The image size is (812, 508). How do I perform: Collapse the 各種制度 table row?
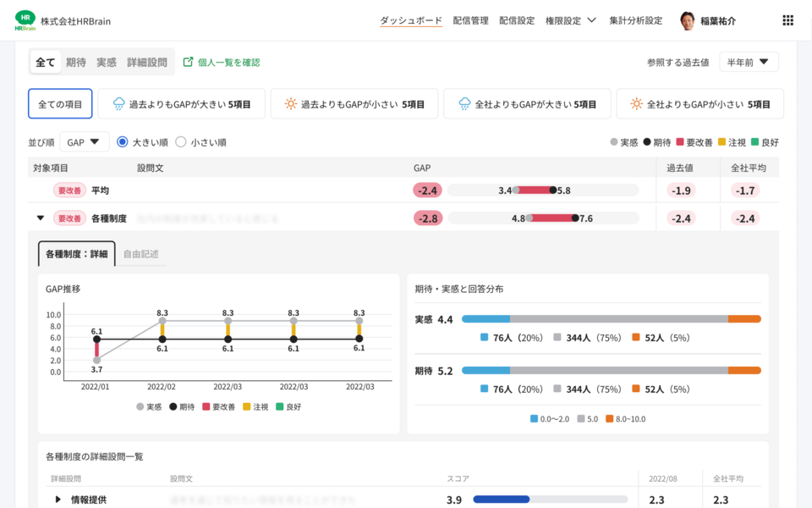click(40, 218)
